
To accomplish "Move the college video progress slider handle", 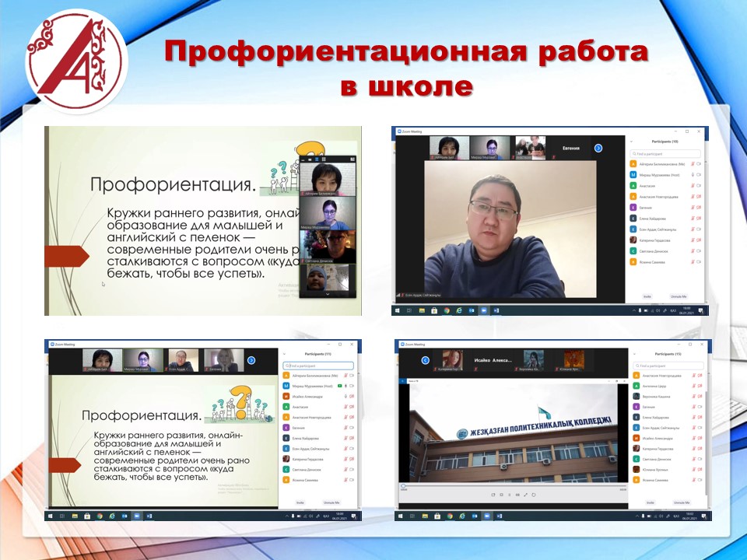I will pos(403,485).
